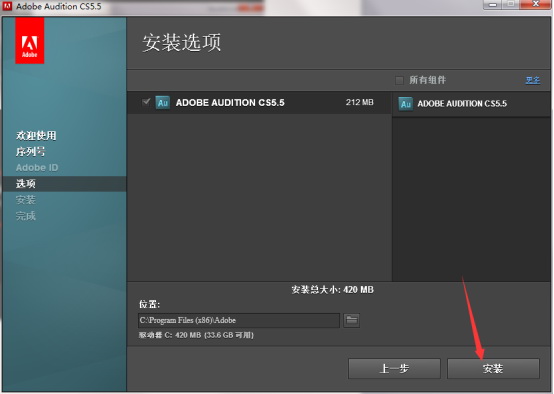
Task: Click the Au icon in the right description panel
Action: point(406,104)
